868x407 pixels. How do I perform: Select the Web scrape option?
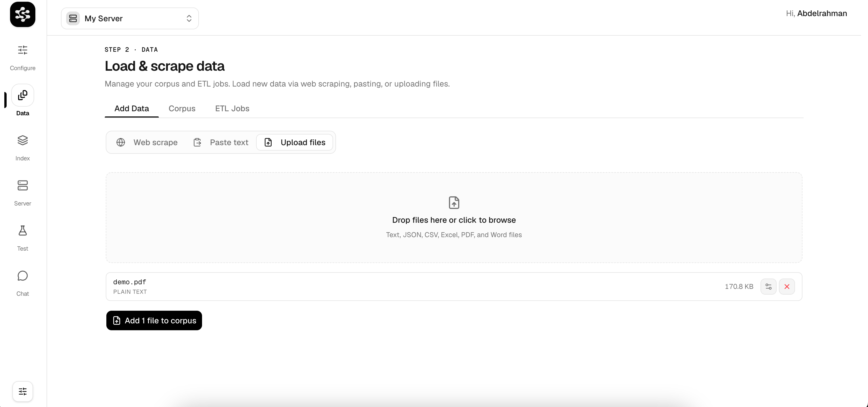pyautogui.click(x=147, y=143)
